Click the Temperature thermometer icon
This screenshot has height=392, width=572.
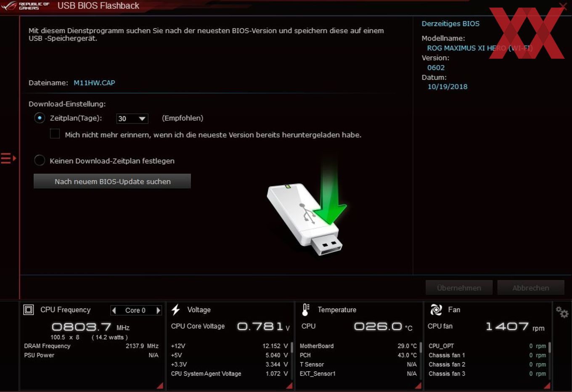click(x=306, y=310)
